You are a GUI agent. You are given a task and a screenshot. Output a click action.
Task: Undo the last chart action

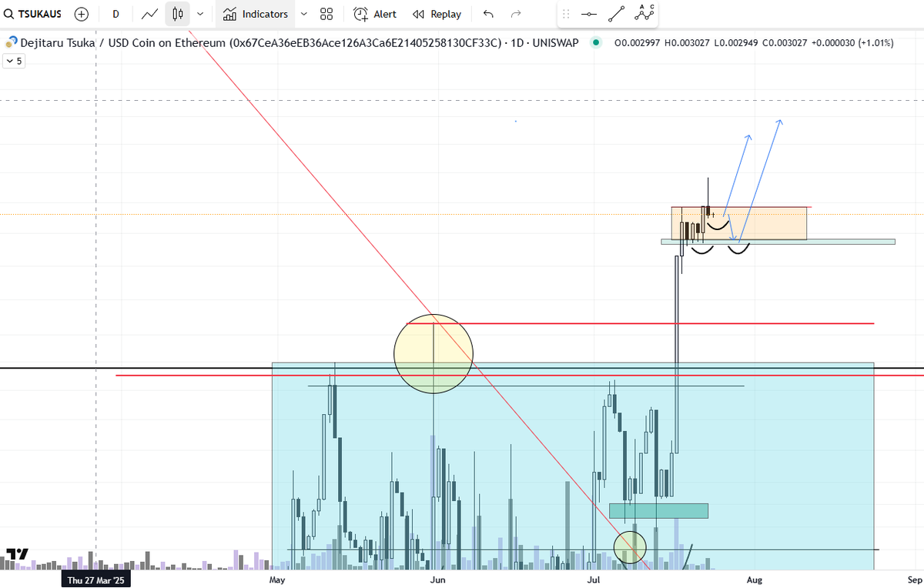tap(488, 14)
